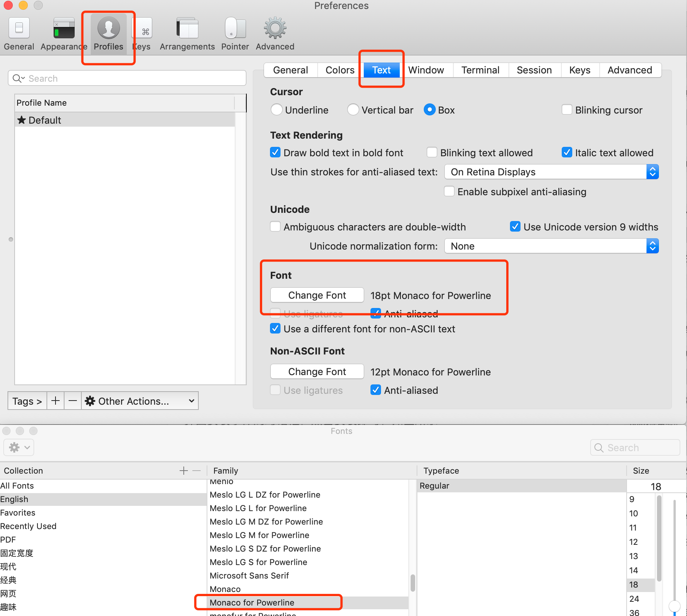Image resolution: width=687 pixels, height=616 pixels.
Task: Expand the thin strokes anti-aliased dropdown
Action: pyautogui.click(x=551, y=172)
